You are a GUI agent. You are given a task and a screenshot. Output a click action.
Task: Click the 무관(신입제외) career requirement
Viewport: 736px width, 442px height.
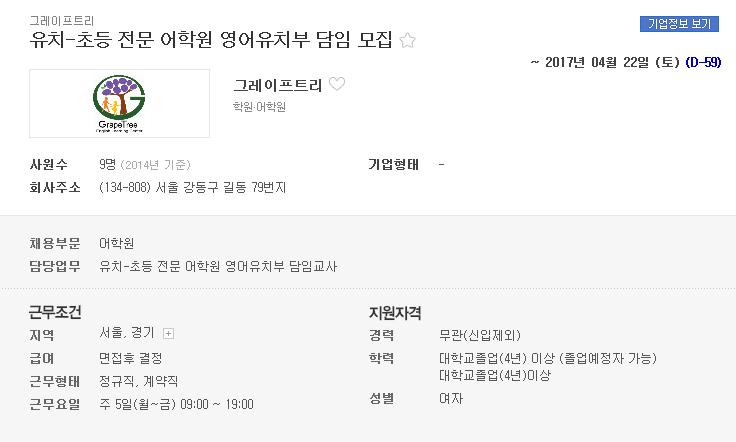click(x=480, y=335)
